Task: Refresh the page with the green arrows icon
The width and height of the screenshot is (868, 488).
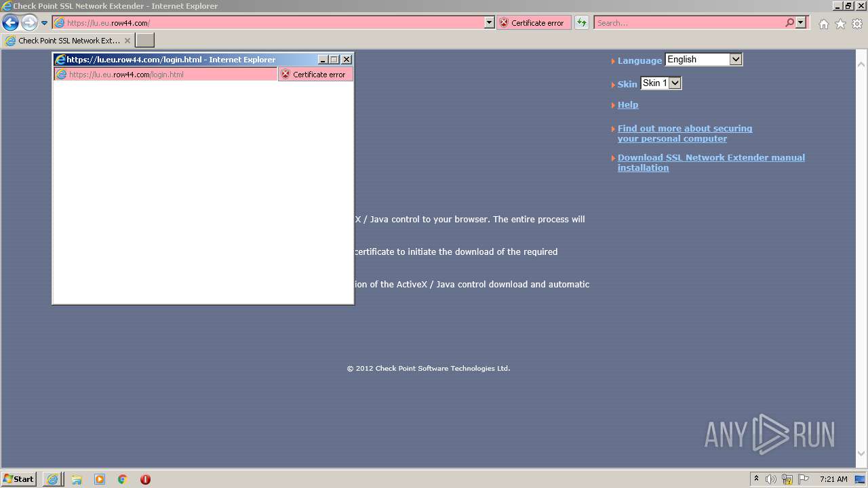Action: (x=581, y=22)
